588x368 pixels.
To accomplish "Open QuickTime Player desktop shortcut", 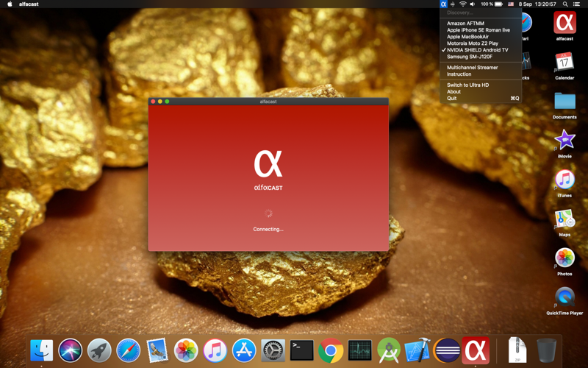I will (x=564, y=297).
